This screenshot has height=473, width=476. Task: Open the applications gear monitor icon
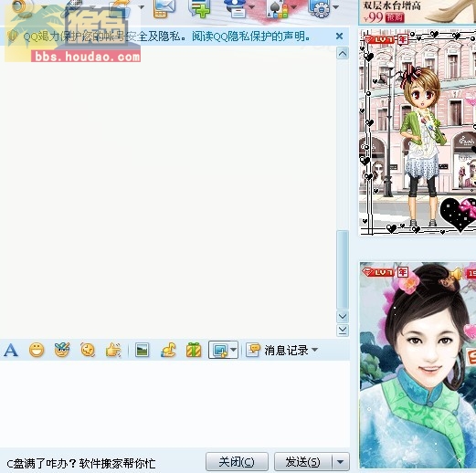[319, 8]
